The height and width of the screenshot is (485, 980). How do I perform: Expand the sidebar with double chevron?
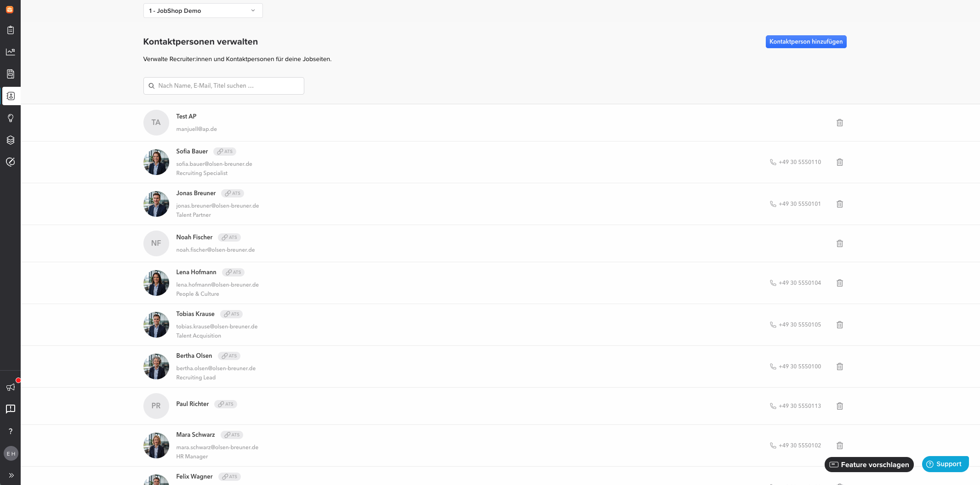(11, 475)
